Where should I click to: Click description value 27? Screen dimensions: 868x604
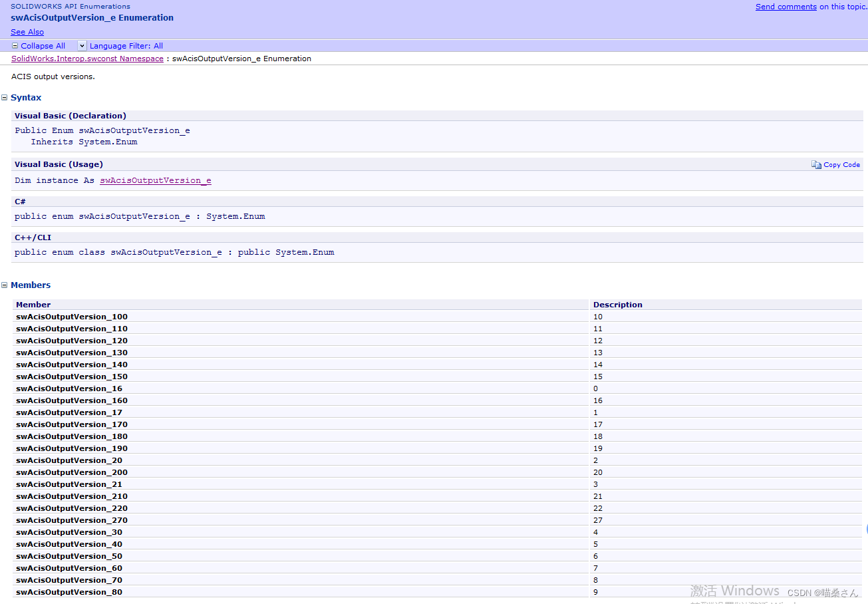[598, 520]
